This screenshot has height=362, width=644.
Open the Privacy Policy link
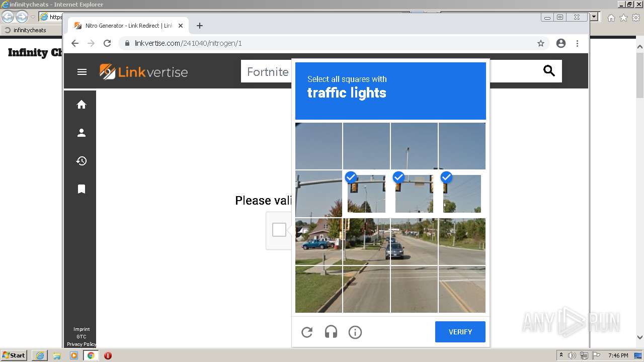tap(82, 344)
